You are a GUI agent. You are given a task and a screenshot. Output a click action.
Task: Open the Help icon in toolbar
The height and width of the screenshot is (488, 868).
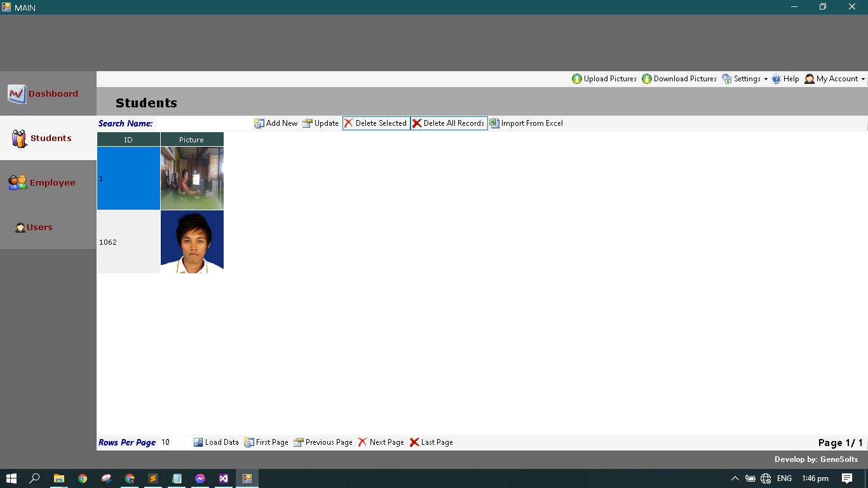(776, 79)
